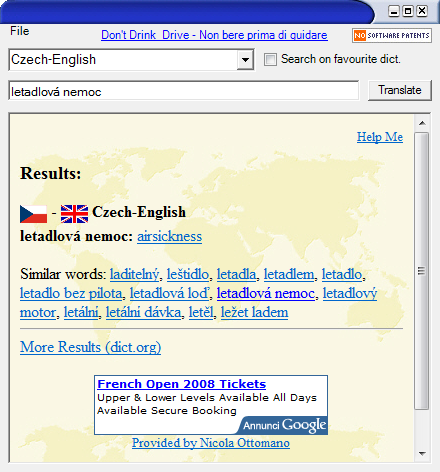Open the File menu
440x472 pixels.
coord(20,31)
